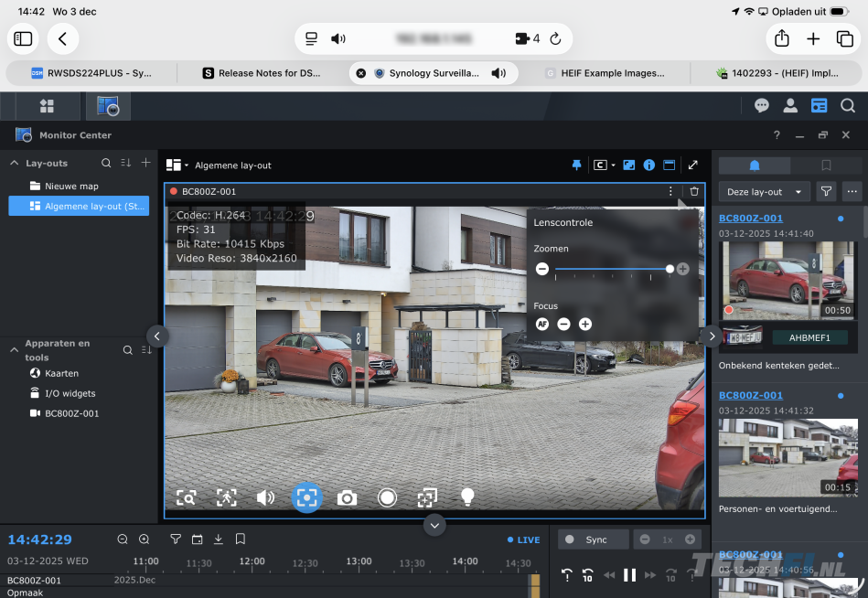Open the recording download icon above the timeline

coord(218,539)
